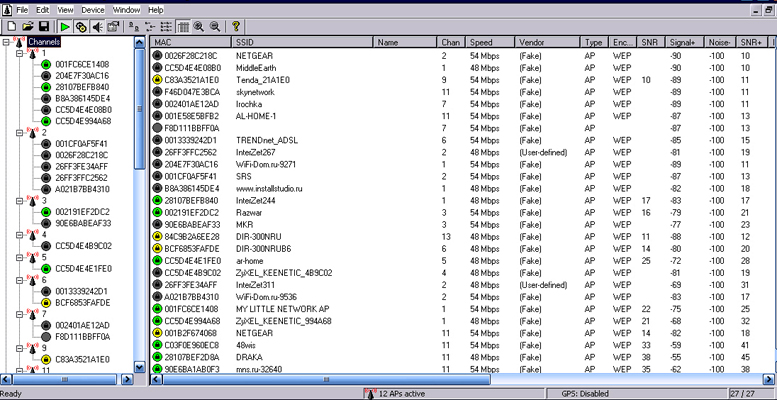
Task: Open the Window menu
Action: pos(126,10)
